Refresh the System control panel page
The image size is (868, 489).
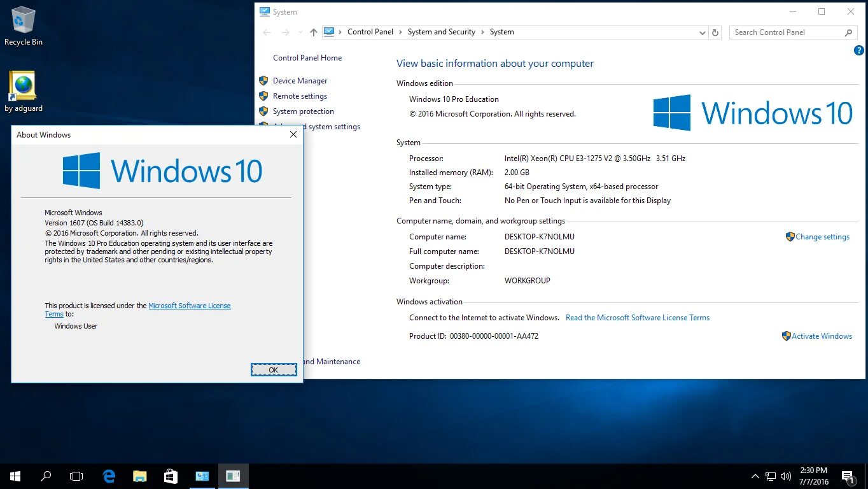[x=715, y=32]
